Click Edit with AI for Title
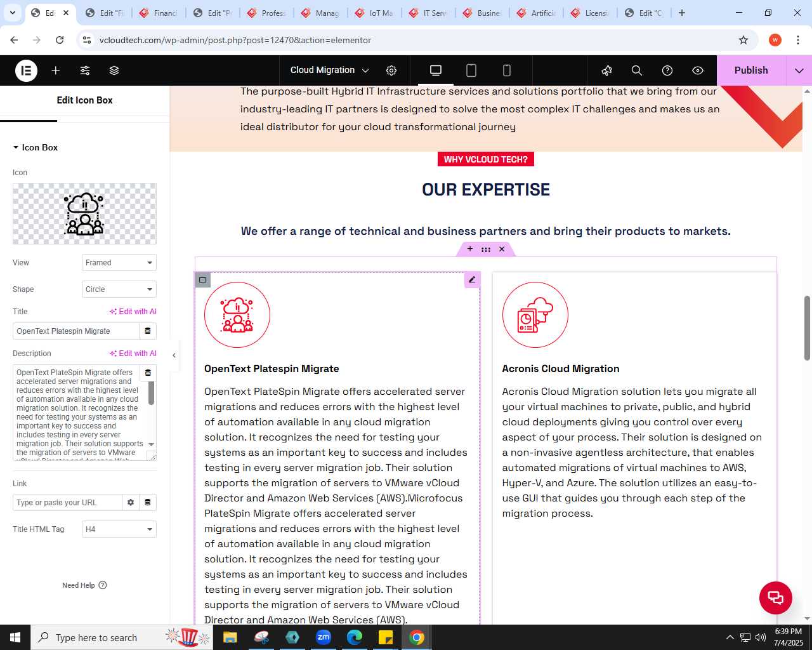Image resolution: width=812 pixels, height=650 pixels. point(133,312)
